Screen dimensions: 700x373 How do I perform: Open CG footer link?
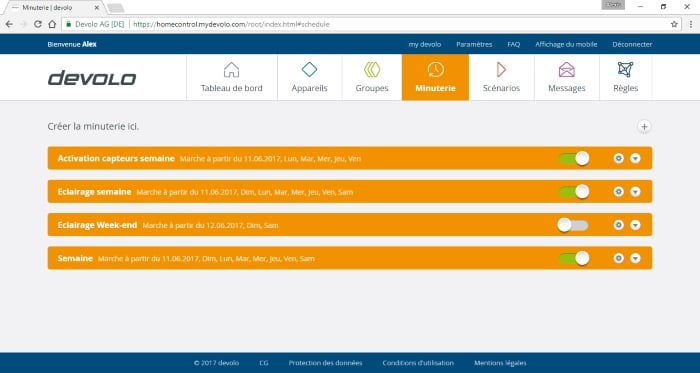264,363
